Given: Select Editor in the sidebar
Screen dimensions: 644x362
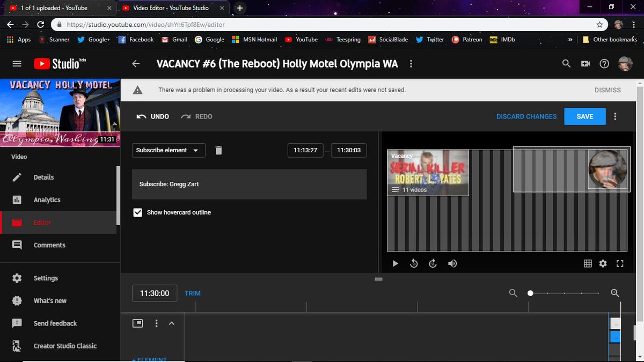Looking at the screenshot, I should [58, 222].
